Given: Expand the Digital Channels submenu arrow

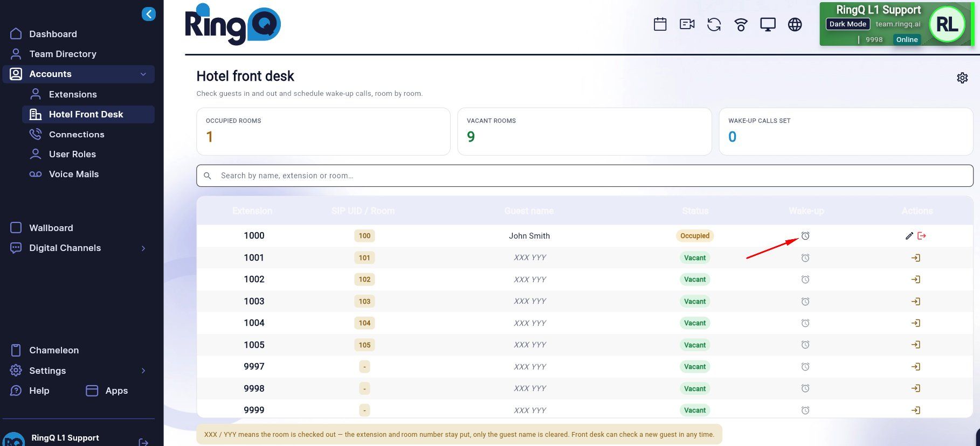Looking at the screenshot, I should (143, 248).
